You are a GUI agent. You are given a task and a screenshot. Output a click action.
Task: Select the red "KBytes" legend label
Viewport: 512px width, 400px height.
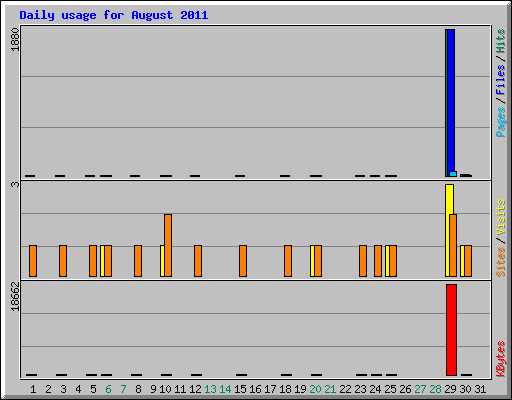[500, 359]
